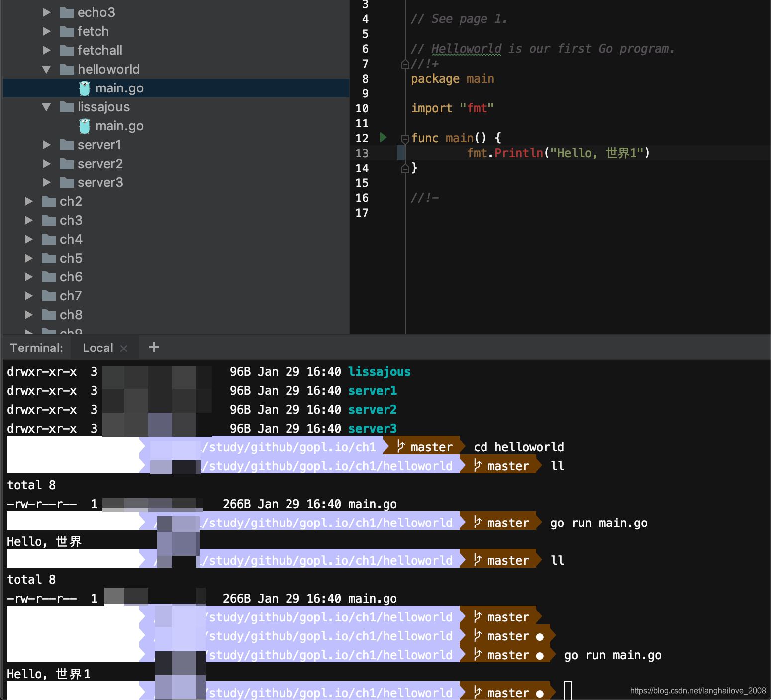Screen dimensions: 771x700
Task: Click the terminal cursor at last prompt
Action: (x=568, y=691)
